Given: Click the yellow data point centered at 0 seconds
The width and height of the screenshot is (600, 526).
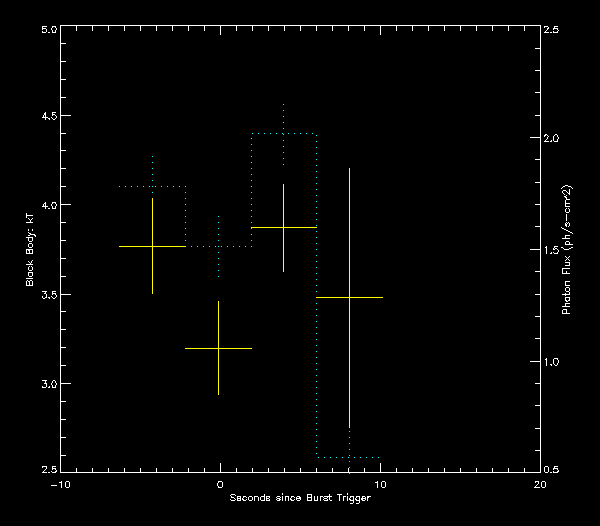Looking at the screenshot, I should (x=219, y=348).
